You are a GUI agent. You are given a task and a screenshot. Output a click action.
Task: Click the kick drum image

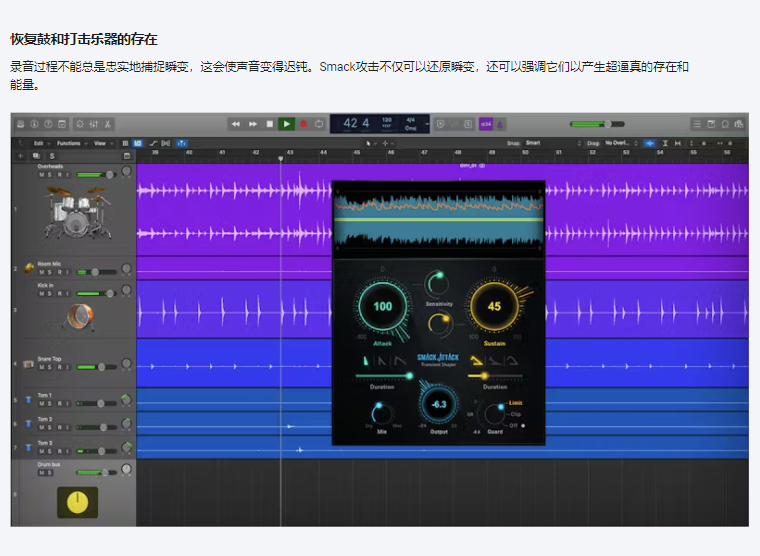[x=80, y=317]
